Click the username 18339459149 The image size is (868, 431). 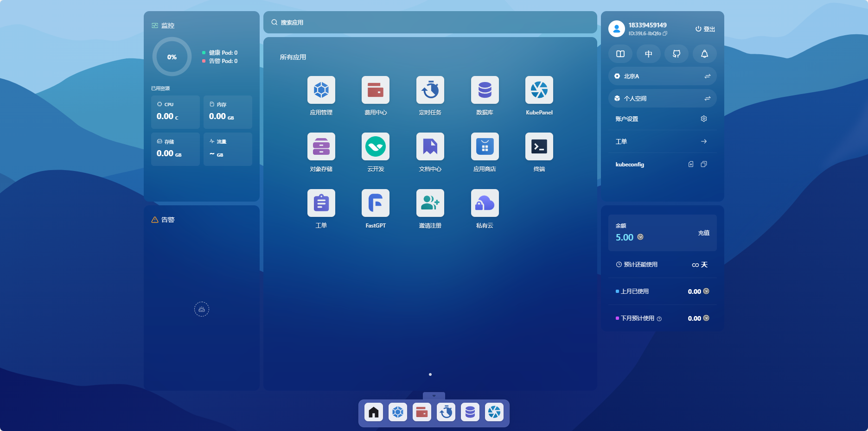(x=648, y=25)
